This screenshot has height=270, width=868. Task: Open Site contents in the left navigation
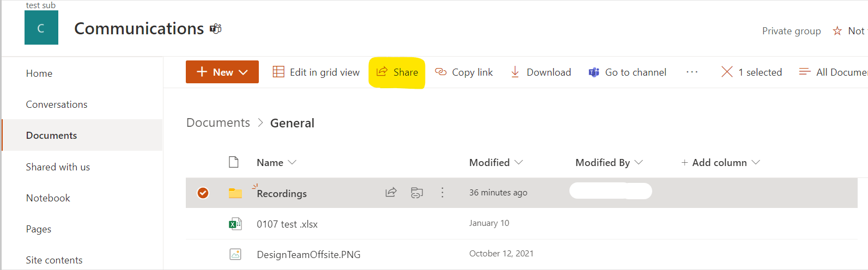[54, 260]
